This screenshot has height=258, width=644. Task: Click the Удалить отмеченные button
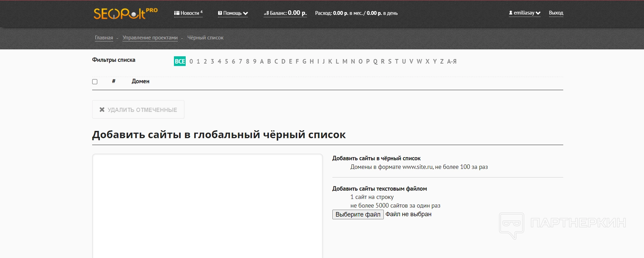pos(138,109)
